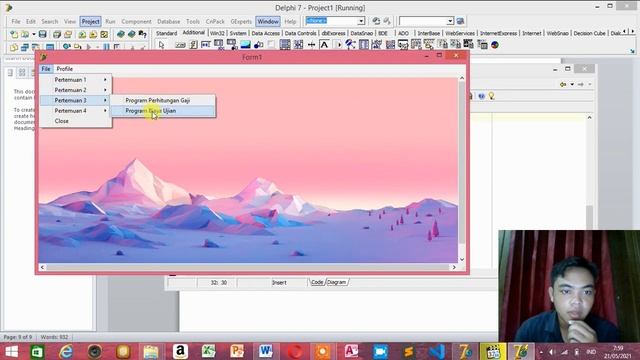This screenshot has height=360, width=640.
Task: Select Close in Form1 File menu
Action: [76, 121]
